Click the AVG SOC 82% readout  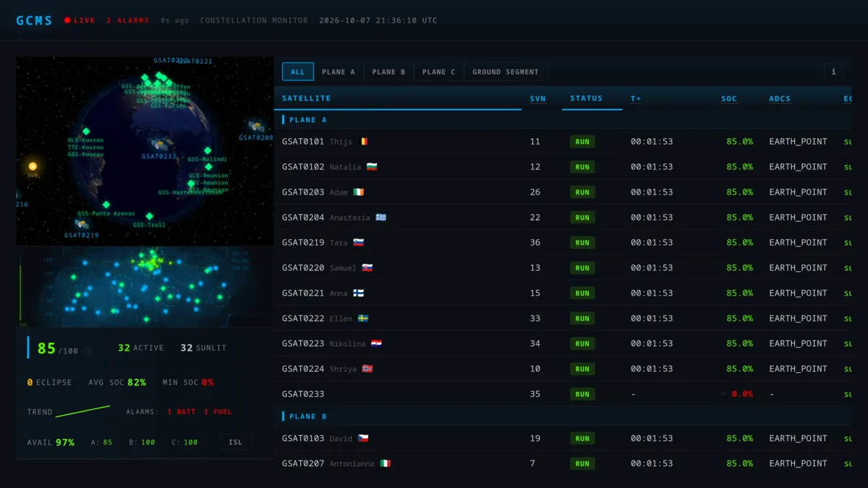click(x=117, y=382)
